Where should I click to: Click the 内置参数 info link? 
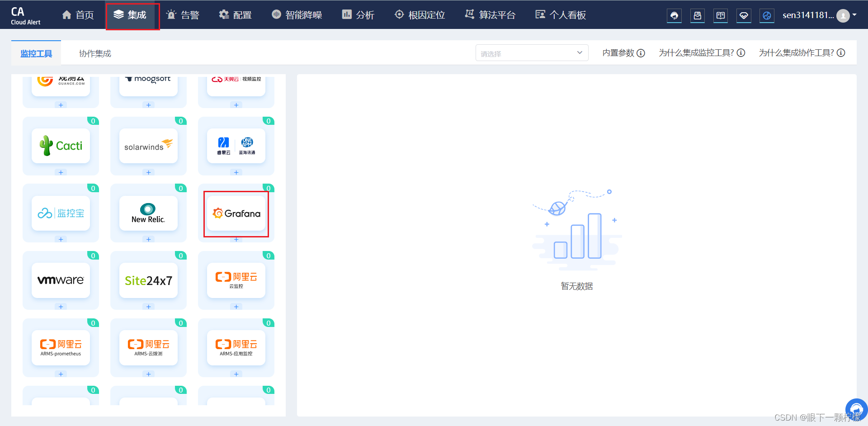[623, 53]
